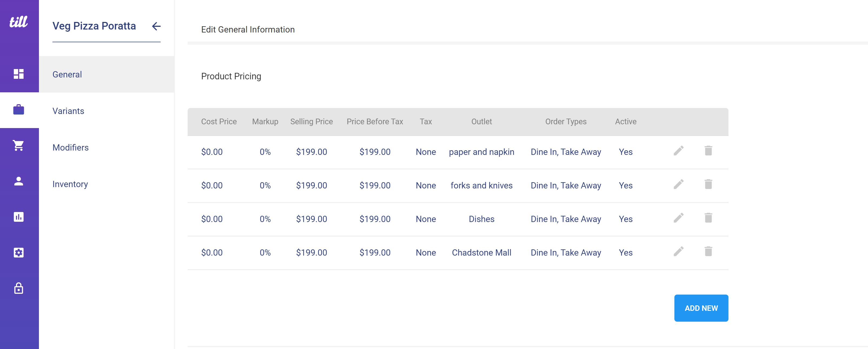Open the products briefcase icon
Image resolution: width=868 pixels, height=349 pixels.
[19, 110]
